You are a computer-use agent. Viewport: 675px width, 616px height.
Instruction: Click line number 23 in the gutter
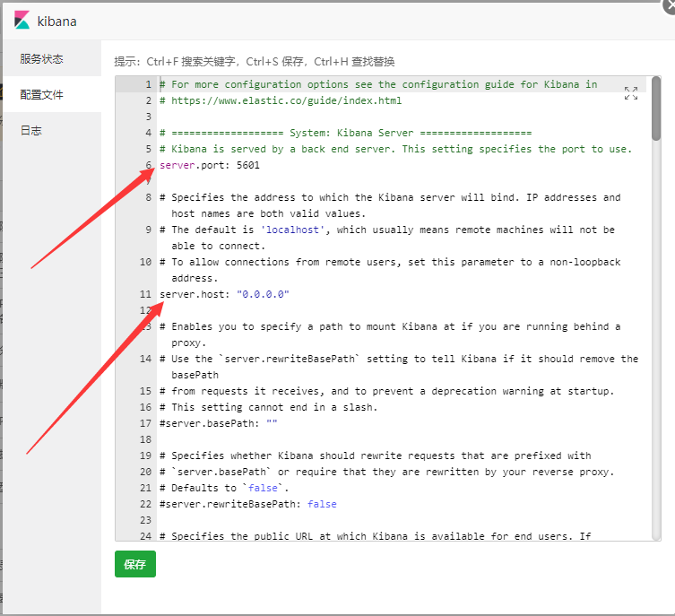(145, 520)
